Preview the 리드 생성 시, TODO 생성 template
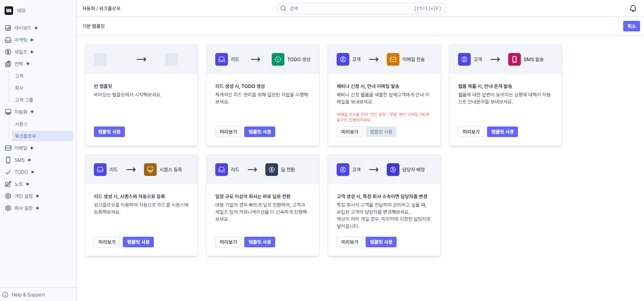 tap(228, 132)
